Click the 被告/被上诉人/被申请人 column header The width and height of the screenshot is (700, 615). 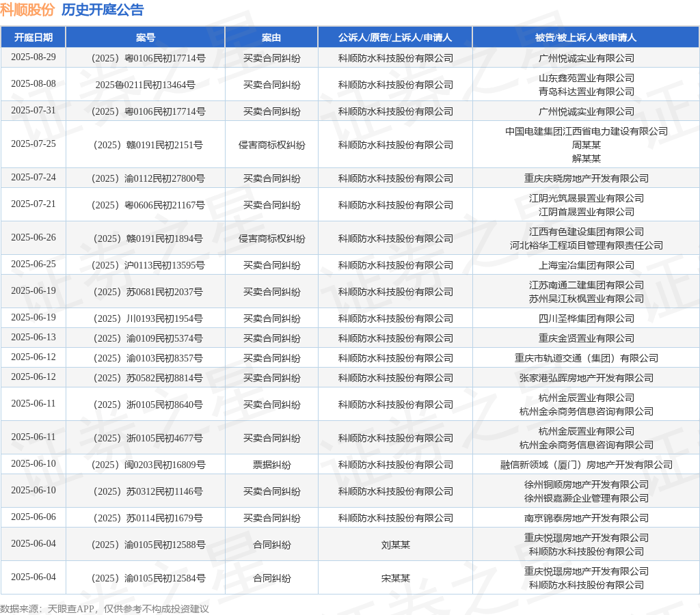click(586, 38)
